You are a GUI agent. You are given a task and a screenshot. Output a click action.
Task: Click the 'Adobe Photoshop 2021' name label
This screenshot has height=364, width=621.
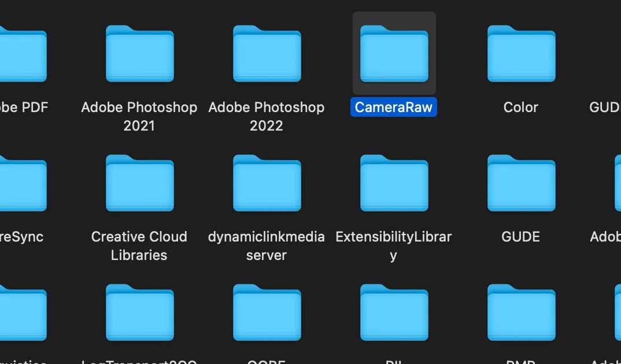(x=139, y=116)
